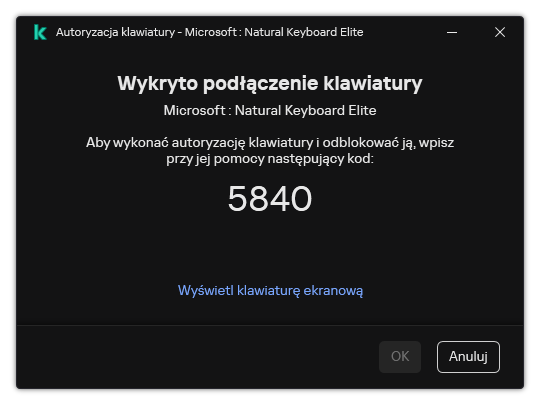Click the Kaspersky logo icon in title bar
This screenshot has height=405, width=540.
(40, 32)
